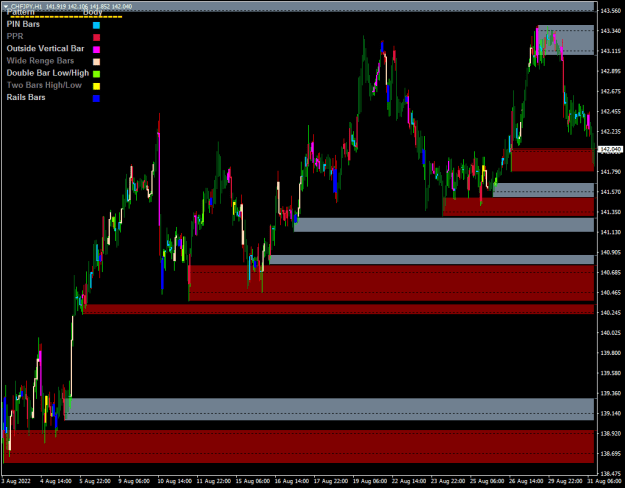
Task: Toggle the PIN Bars pattern label
Action: click(23, 24)
